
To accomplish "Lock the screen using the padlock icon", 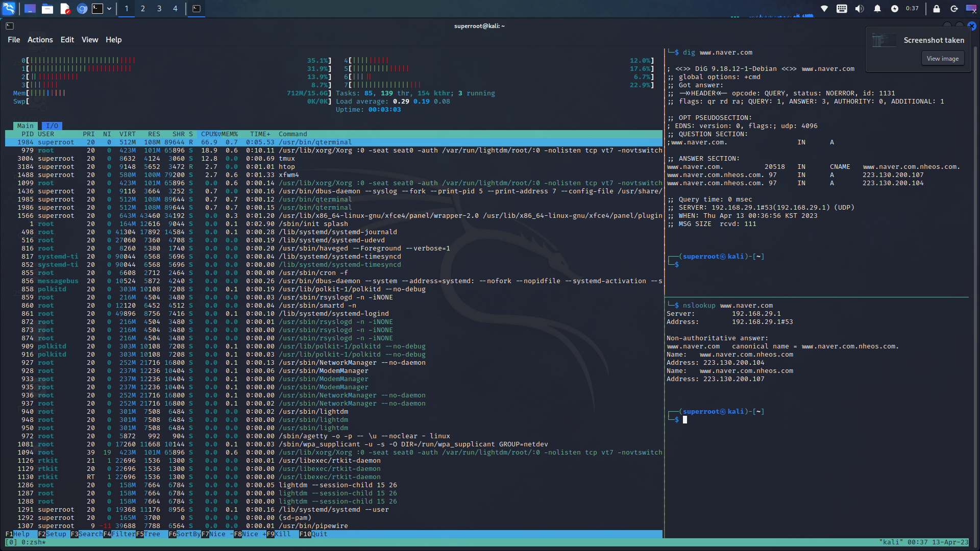I will click(x=937, y=9).
